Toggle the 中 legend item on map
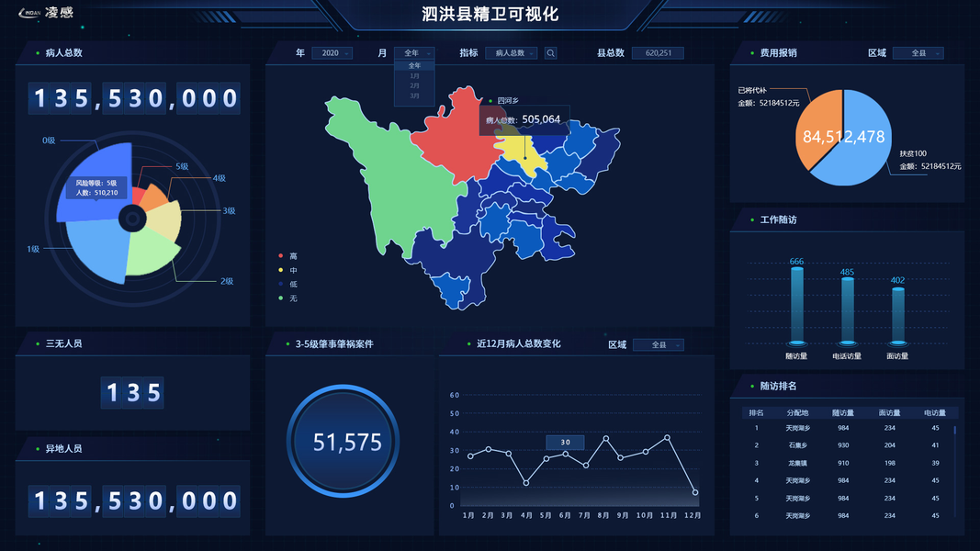The image size is (980, 551). (x=288, y=271)
